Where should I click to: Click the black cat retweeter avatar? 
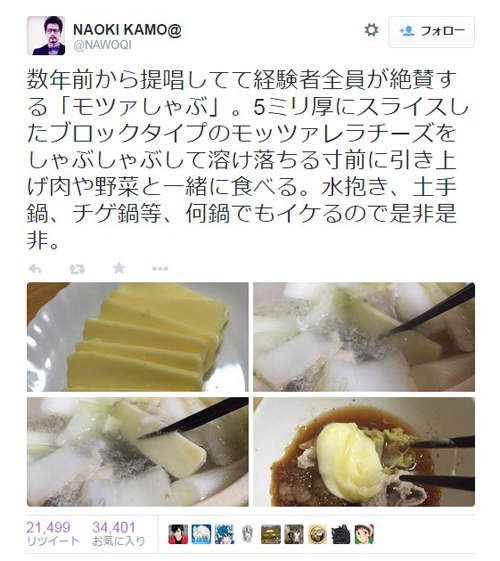340,535
